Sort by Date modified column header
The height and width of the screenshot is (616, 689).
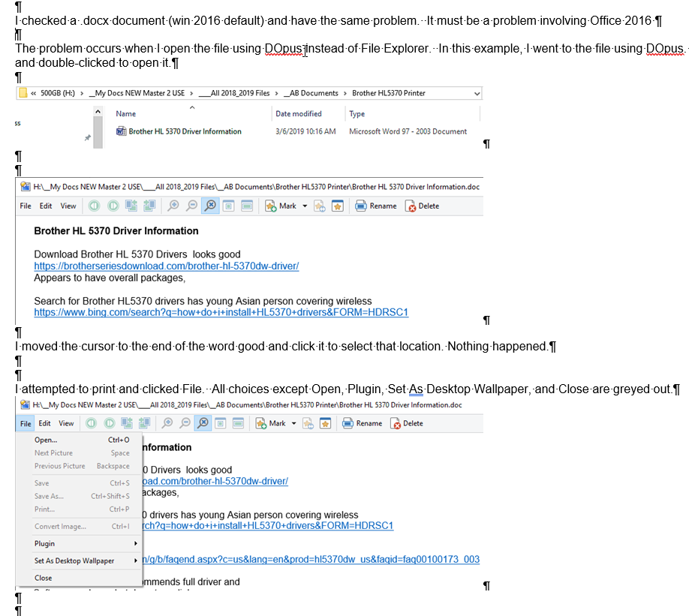(299, 113)
